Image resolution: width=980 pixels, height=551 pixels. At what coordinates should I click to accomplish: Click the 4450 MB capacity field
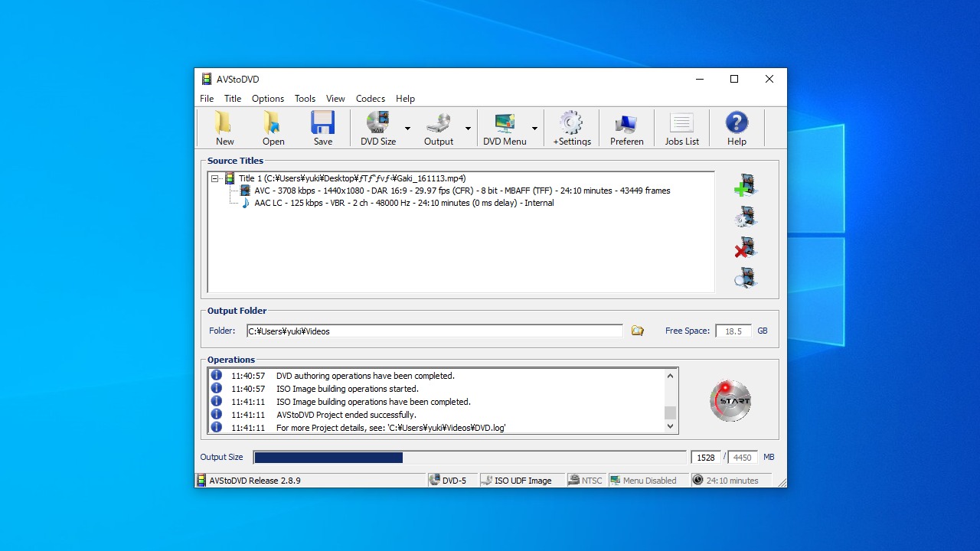click(742, 458)
